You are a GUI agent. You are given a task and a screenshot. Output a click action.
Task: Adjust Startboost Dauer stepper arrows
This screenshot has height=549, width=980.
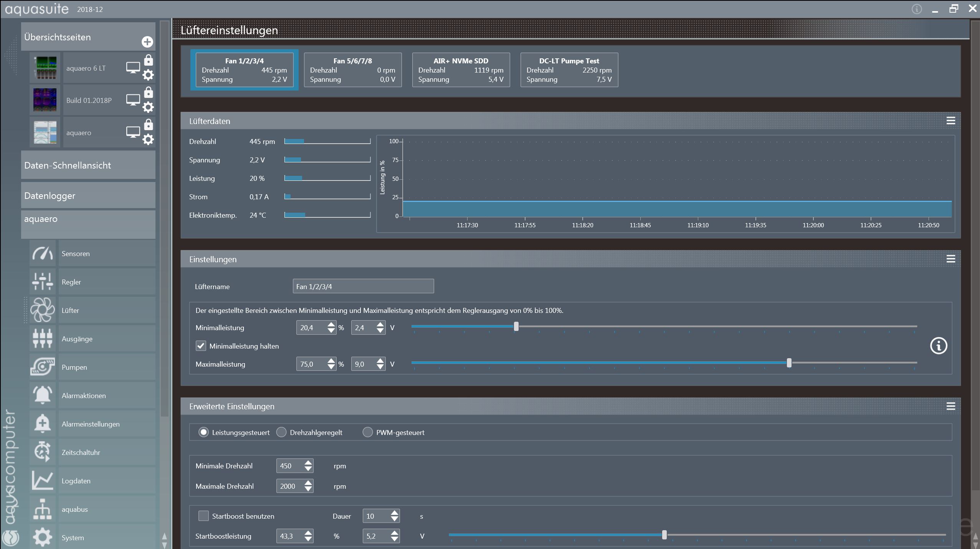point(395,516)
